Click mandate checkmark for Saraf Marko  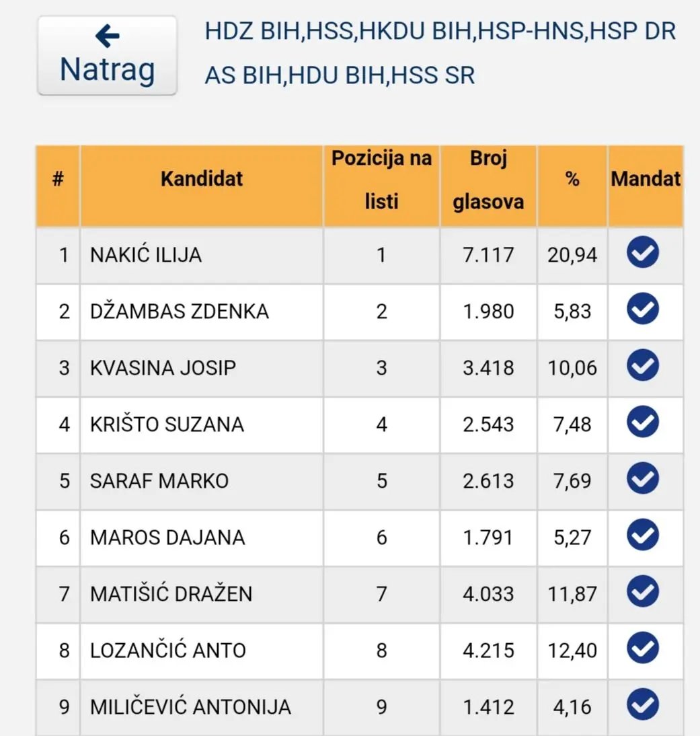coord(642,480)
